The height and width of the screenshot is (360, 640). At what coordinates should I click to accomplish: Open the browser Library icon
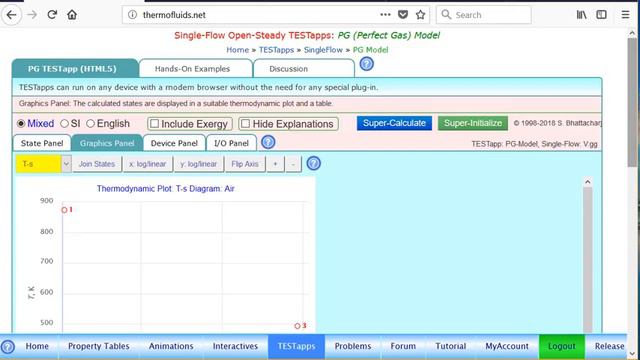pyautogui.click(x=582, y=15)
